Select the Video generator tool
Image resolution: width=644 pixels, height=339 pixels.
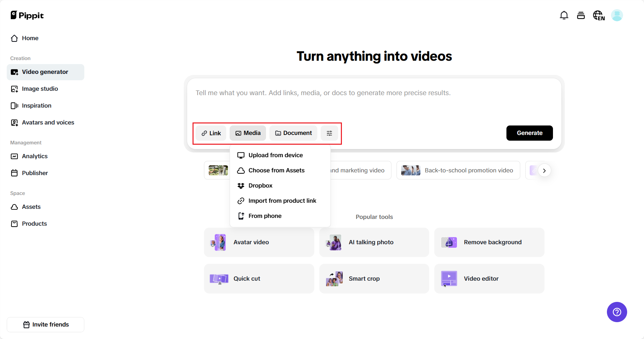point(45,72)
